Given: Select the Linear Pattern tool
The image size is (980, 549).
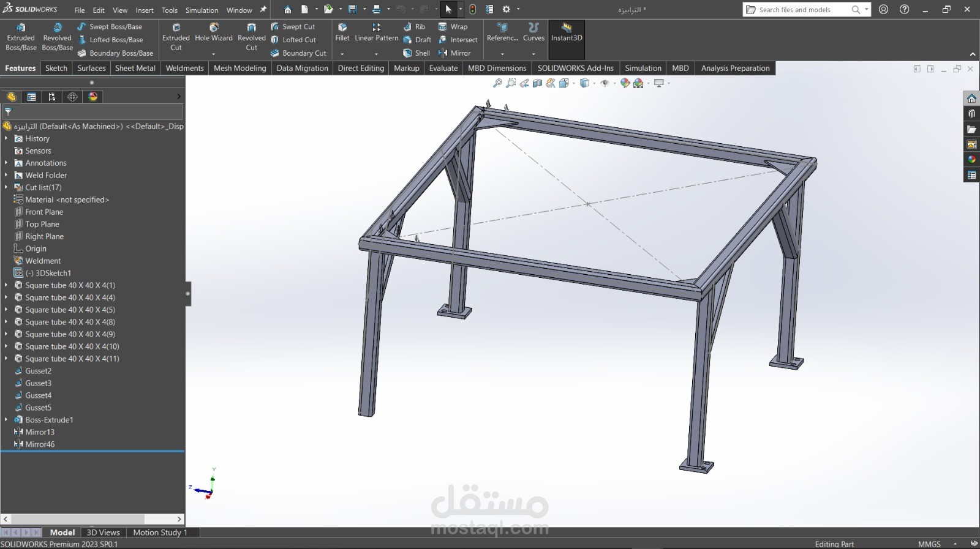Looking at the screenshot, I should click(376, 33).
